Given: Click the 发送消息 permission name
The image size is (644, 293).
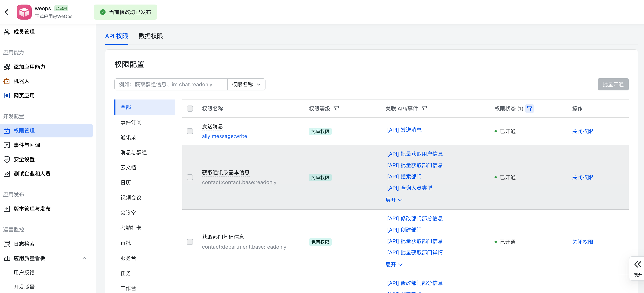Looking at the screenshot, I should [x=213, y=126].
